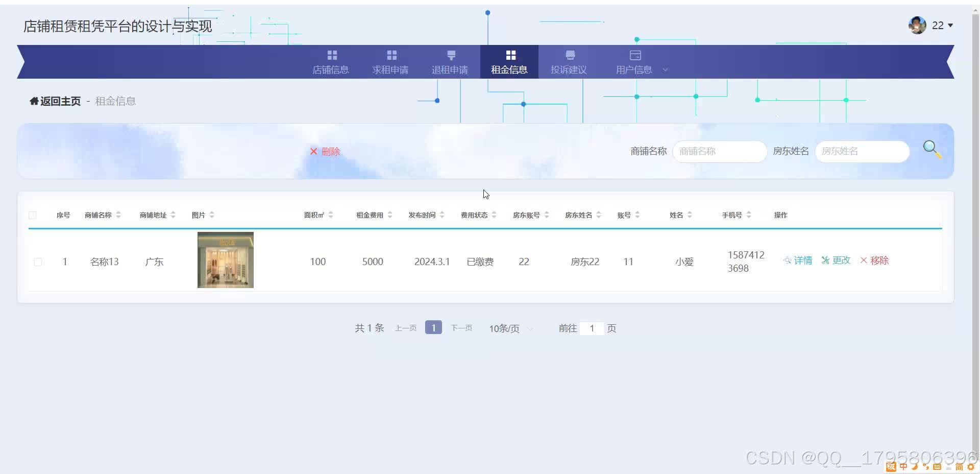Click the gear icon in tray
This screenshot has width=980, height=474.
pos(971,466)
